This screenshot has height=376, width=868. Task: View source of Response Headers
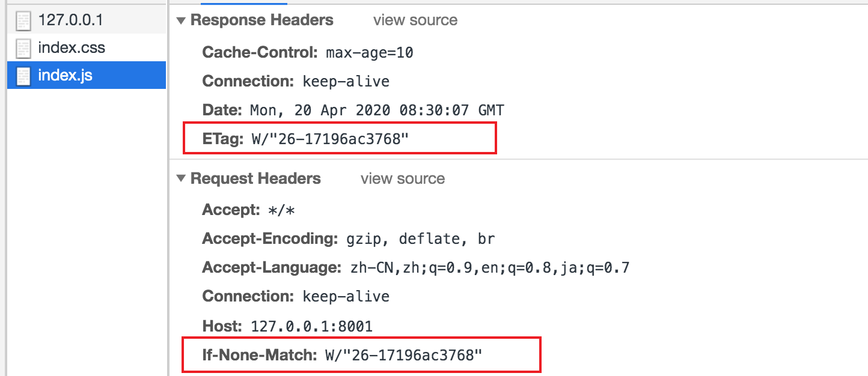(x=415, y=20)
